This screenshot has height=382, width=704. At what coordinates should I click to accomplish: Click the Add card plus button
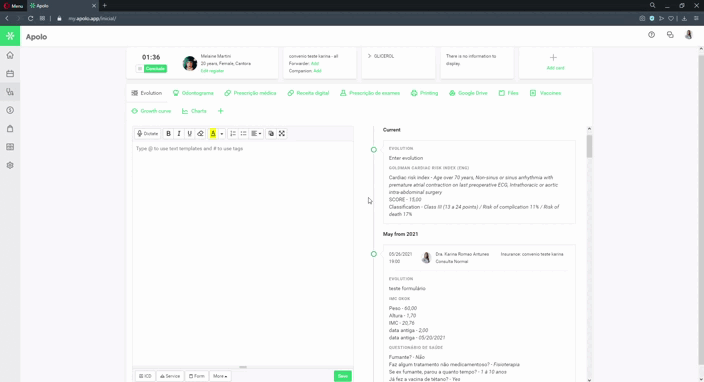click(x=555, y=62)
